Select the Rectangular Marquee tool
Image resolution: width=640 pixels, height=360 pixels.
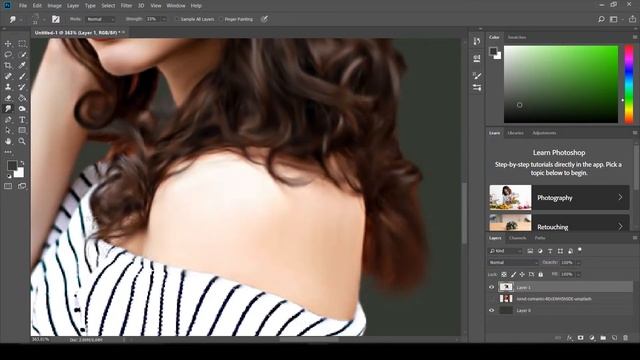click(x=22, y=44)
